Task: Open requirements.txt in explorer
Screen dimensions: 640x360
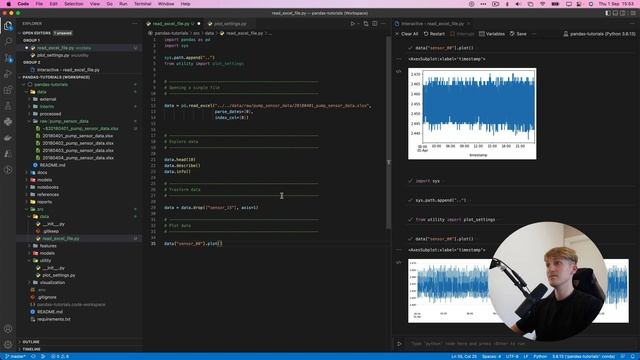Action: pos(53,319)
